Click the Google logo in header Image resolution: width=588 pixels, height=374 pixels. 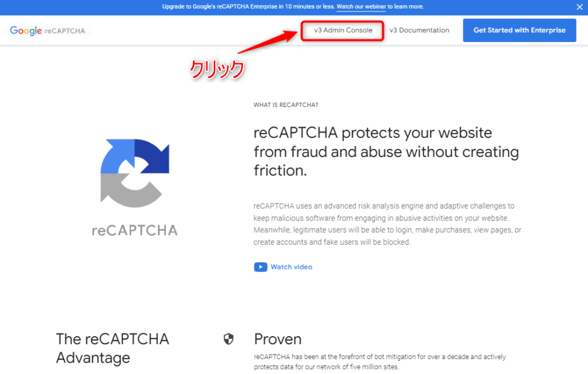[x=25, y=31]
